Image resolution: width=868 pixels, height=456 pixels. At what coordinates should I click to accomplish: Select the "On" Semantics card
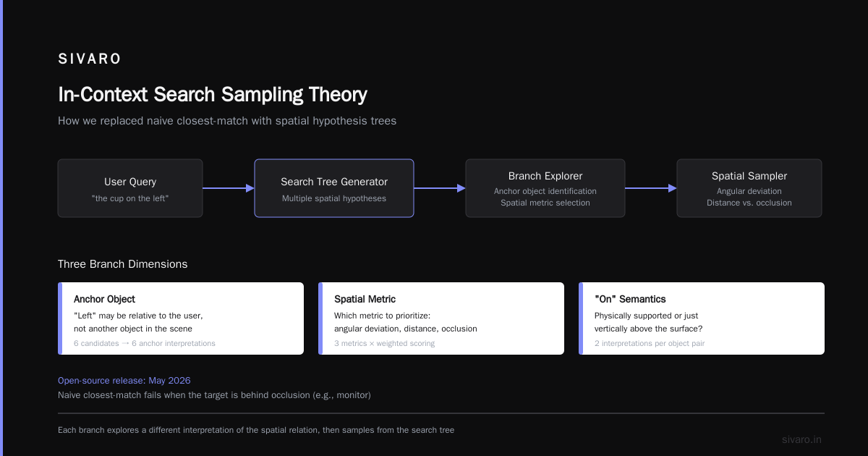point(702,318)
